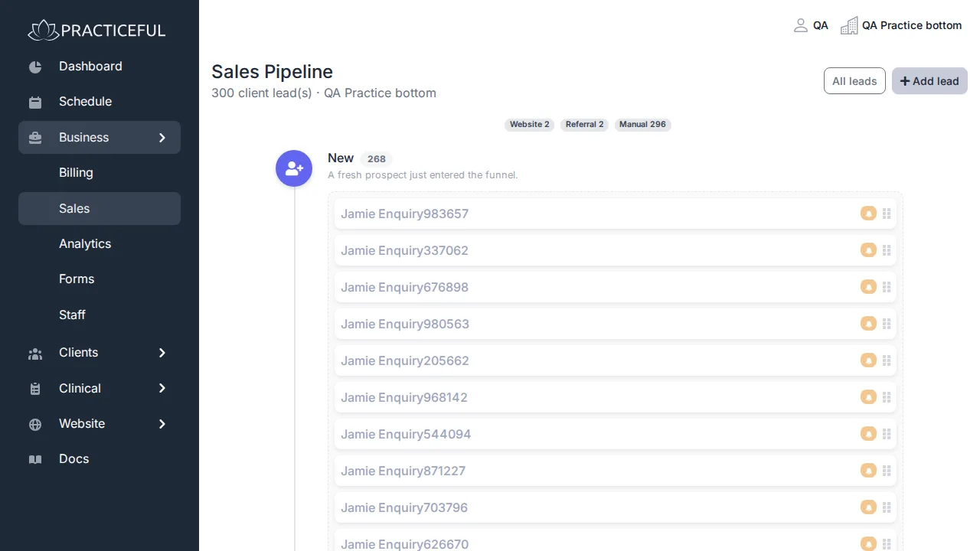Open the Staff menu item
Viewport: 980px width, 551px height.
coord(100,315)
